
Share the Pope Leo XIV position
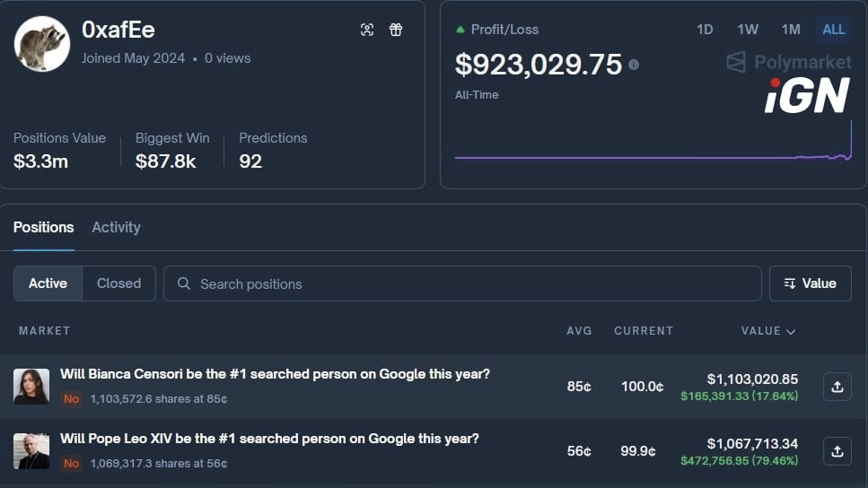click(837, 451)
